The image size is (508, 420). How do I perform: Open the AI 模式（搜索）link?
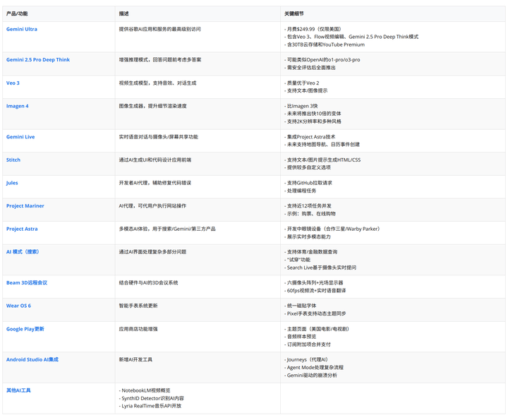tap(23, 252)
